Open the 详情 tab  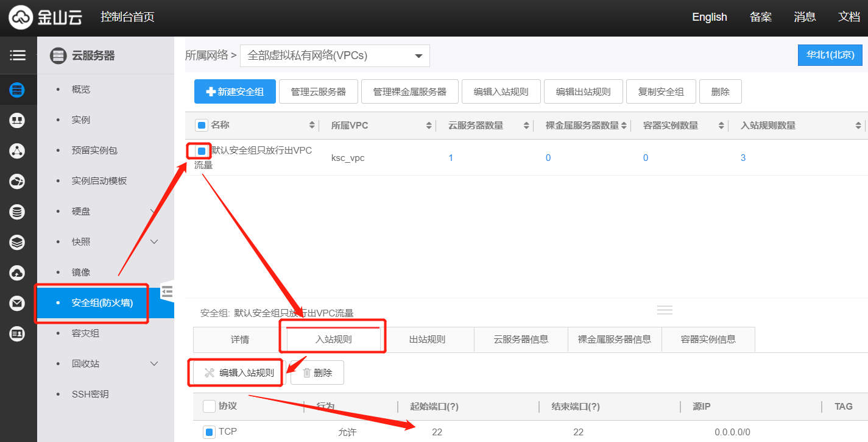pos(240,340)
